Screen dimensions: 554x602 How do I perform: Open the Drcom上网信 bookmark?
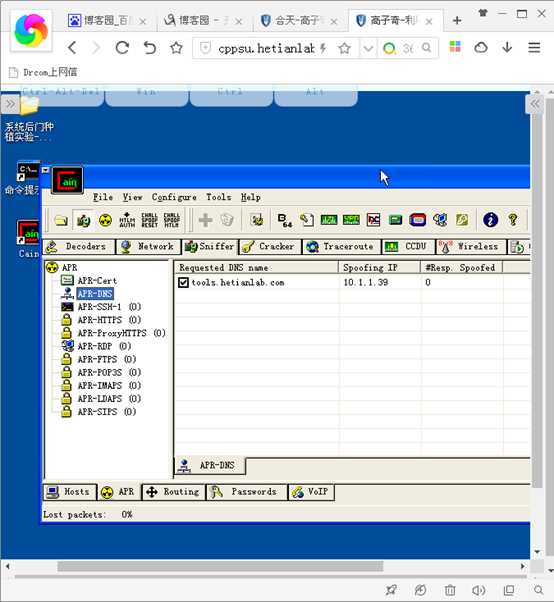tap(43, 72)
